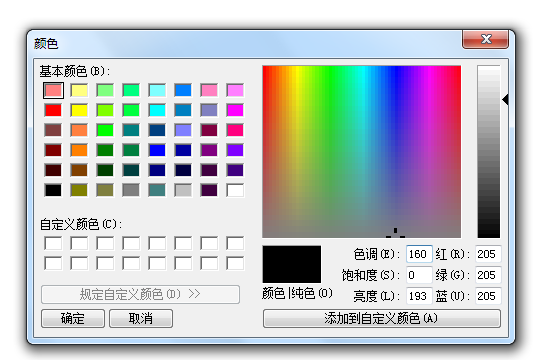
Task: Click the crosshair cursor in the color spectrum
Action: point(395,233)
